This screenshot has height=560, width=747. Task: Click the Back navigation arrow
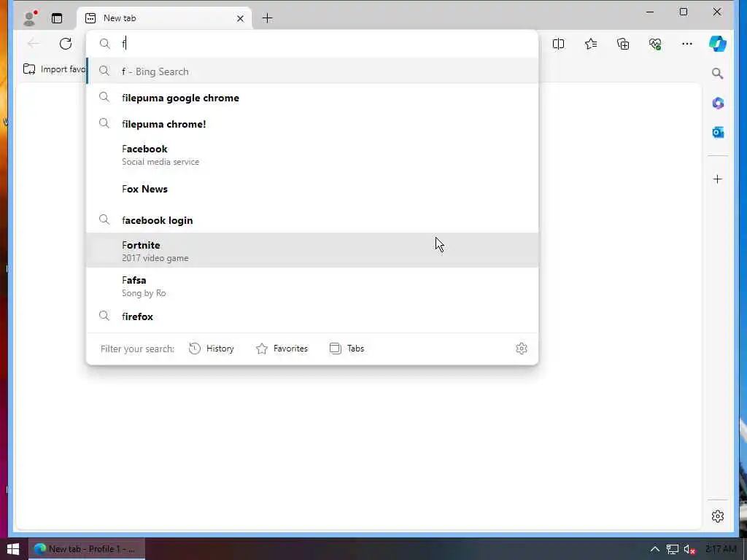pyautogui.click(x=34, y=44)
